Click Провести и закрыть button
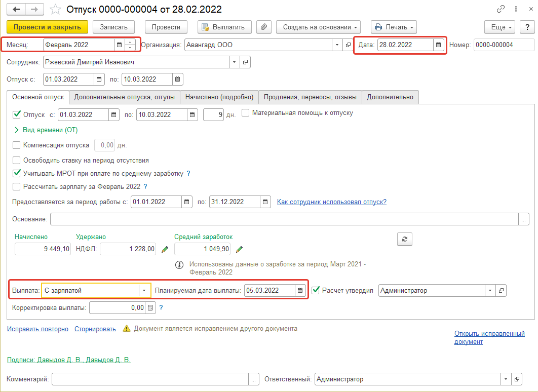Screen dimensions: 538x392 tap(47, 27)
